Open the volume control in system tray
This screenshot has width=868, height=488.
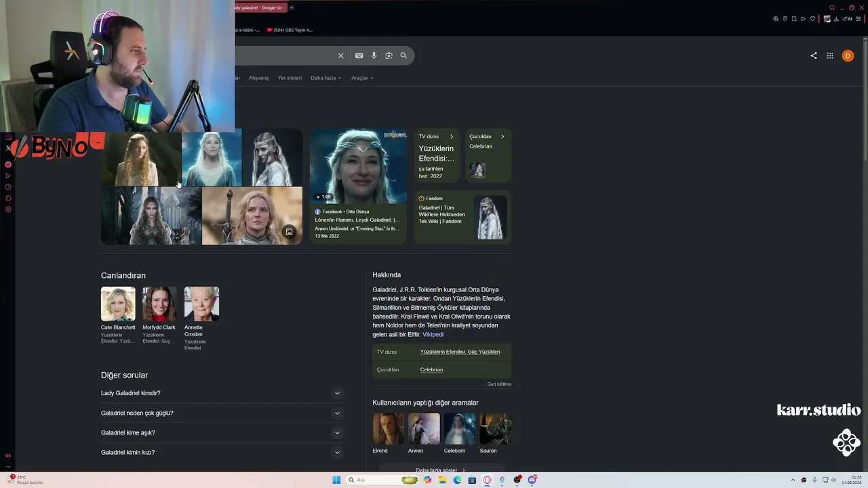pos(833,480)
